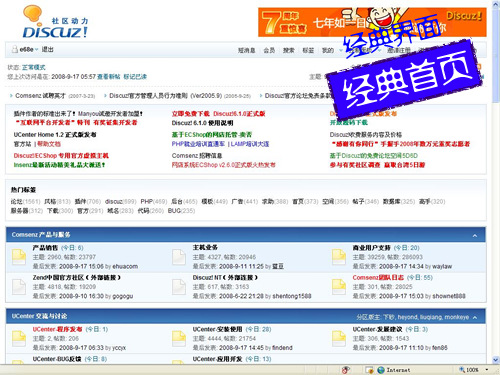
Task: Open 短消息 in the top navigation
Action: [247, 50]
